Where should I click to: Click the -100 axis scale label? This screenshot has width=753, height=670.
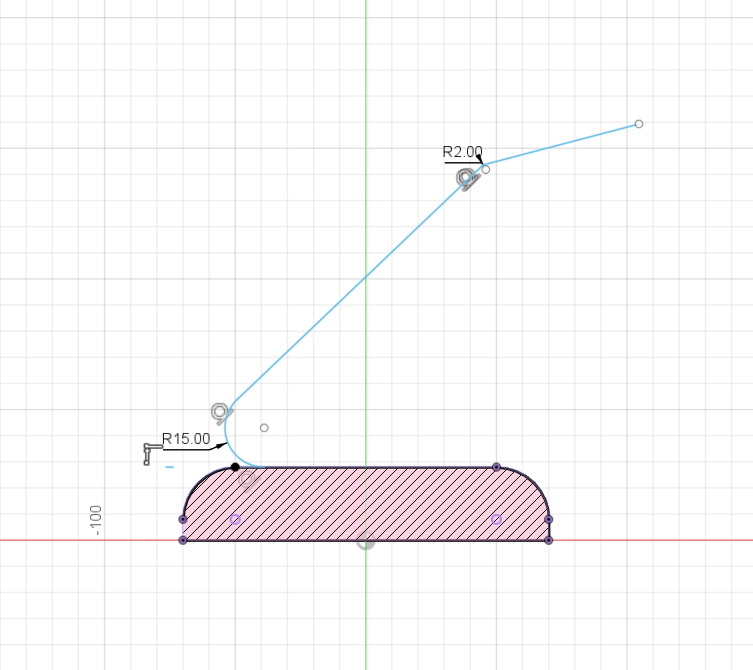pos(96,520)
